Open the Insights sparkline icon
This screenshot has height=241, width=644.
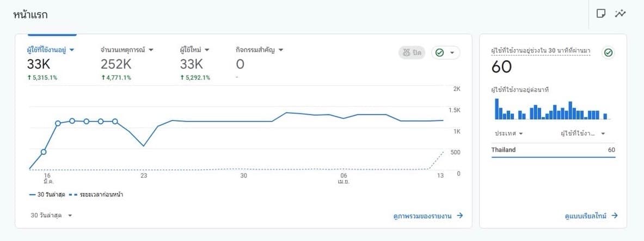620,14
